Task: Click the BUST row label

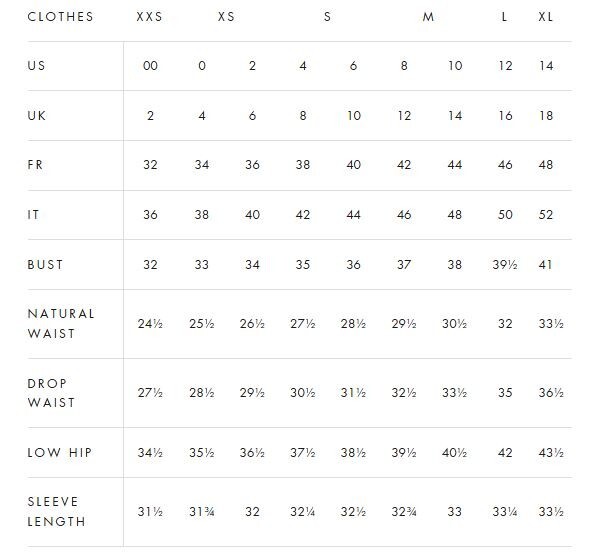Action: pyautogui.click(x=45, y=264)
